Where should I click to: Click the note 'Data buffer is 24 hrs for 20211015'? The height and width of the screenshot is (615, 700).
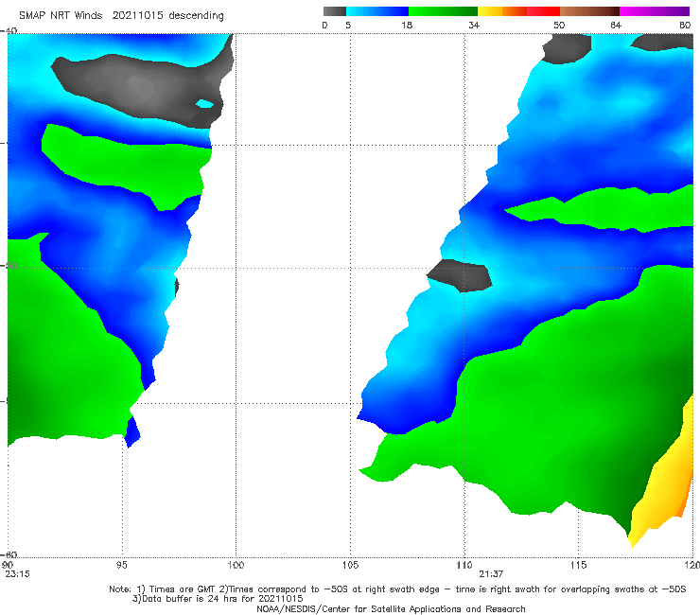coord(218,599)
